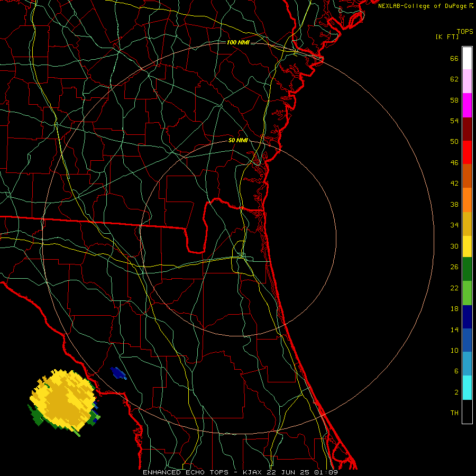Click the black TH threshold legend swatch
The height and width of the screenshot is (476, 476).
(x=467, y=411)
